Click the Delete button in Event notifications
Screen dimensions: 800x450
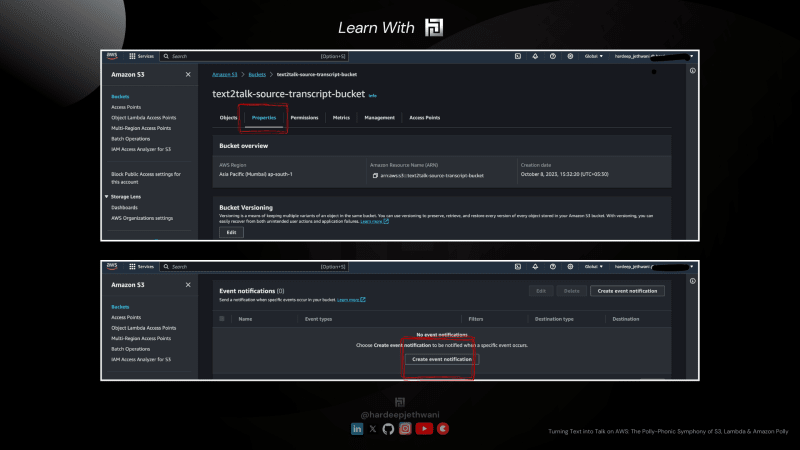point(571,291)
